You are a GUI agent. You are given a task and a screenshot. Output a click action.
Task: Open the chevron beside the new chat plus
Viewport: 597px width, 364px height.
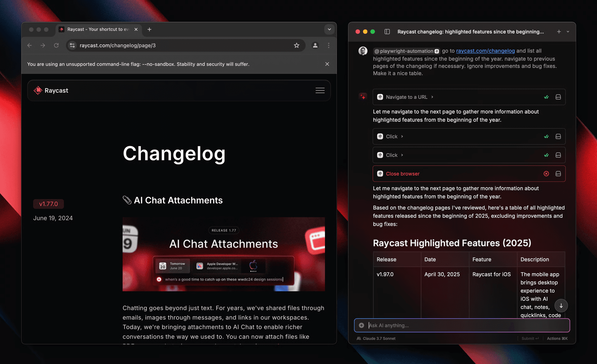[x=568, y=31]
